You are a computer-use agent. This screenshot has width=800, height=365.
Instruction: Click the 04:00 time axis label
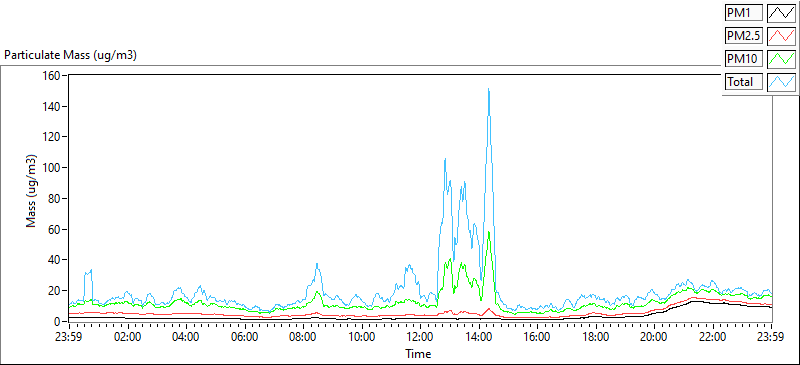(x=186, y=337)
